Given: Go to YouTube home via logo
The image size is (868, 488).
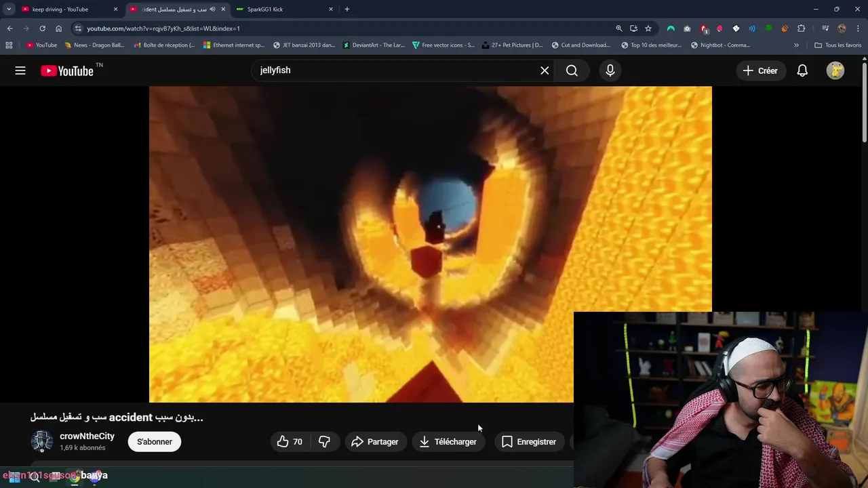Looking at the screenshot, I should tap(67, 70).
